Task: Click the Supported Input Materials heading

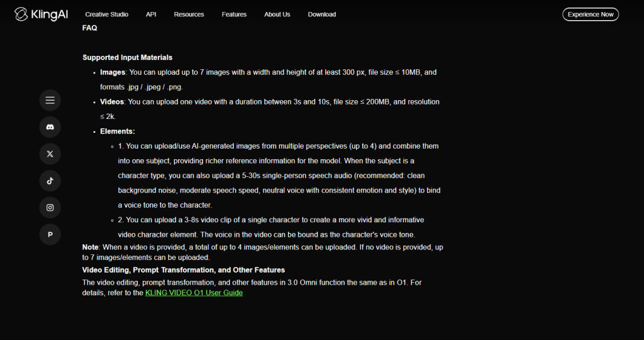Action: 127,57
